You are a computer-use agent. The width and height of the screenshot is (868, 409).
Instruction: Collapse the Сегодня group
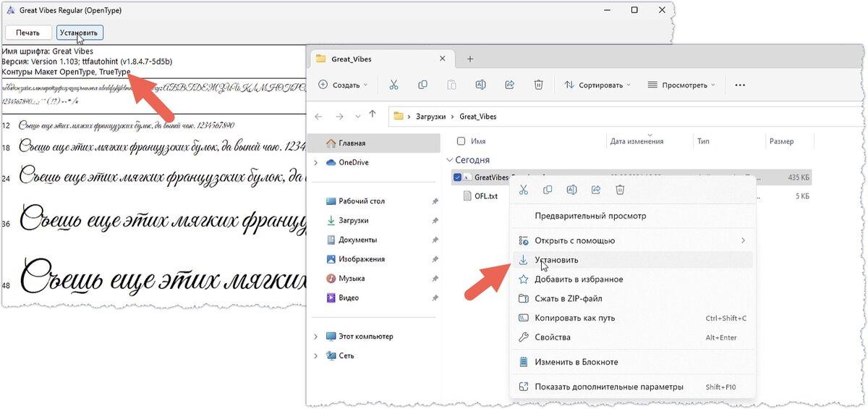click(449, 160)
